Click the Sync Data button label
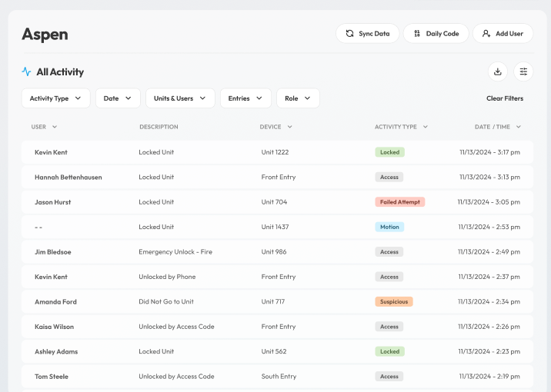This screenshot has width=551, height=392. pyautogui.click(x=374, y=34)
